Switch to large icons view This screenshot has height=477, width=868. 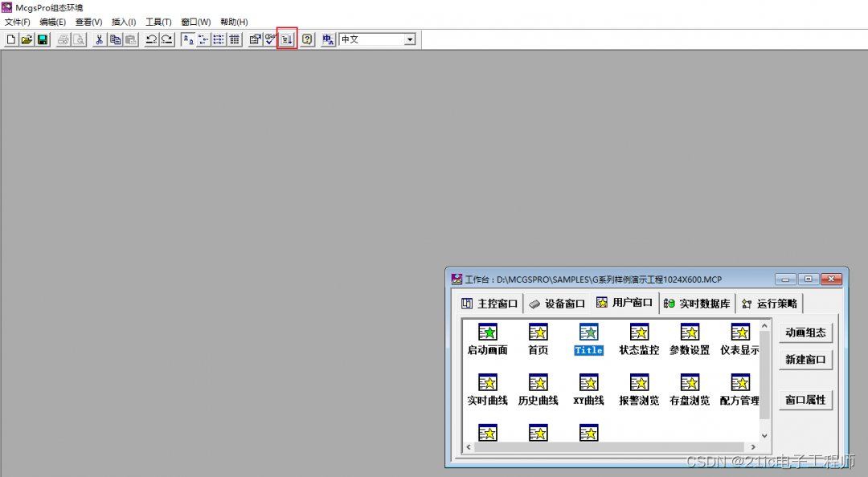188,39
